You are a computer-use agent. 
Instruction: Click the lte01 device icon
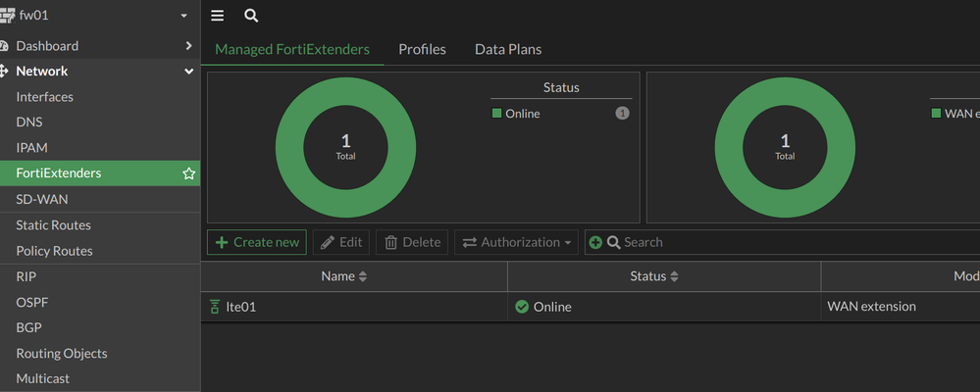215,307
